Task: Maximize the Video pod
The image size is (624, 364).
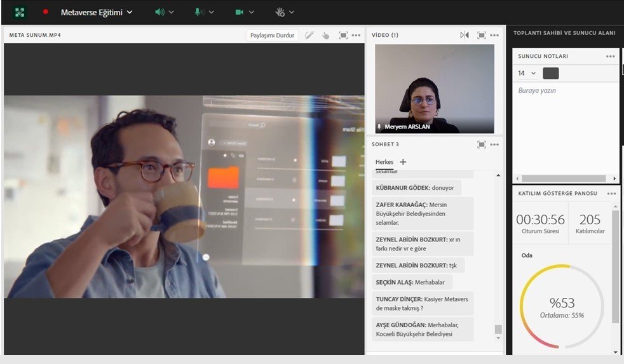Action: pyautogui.click(x=482, y=35)
